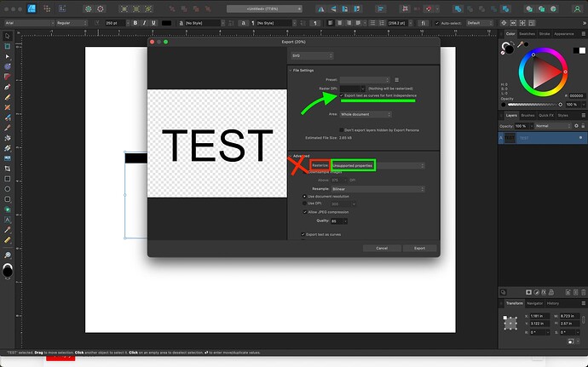This screenshot has width=588, height=367.
Task: Switch to the Navigator tab
Action: click(535, 303)
